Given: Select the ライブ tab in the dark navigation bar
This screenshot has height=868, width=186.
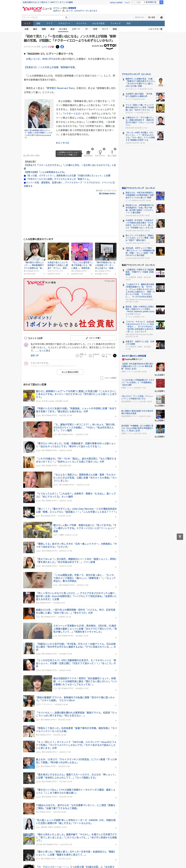Looking at the screenshot, I should click(49, 24).
